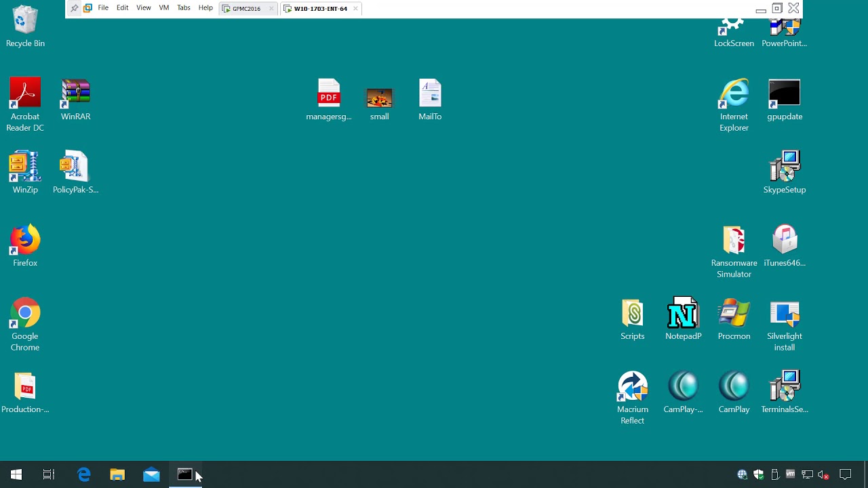Open the VM menu
The image size is (868, 488).
[x=164, y=8]
